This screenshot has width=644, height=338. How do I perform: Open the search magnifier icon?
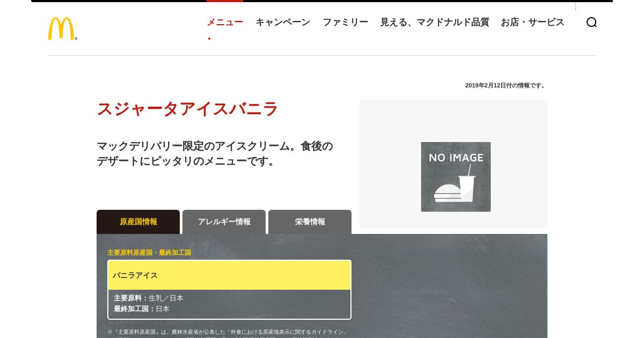[591, 22]
